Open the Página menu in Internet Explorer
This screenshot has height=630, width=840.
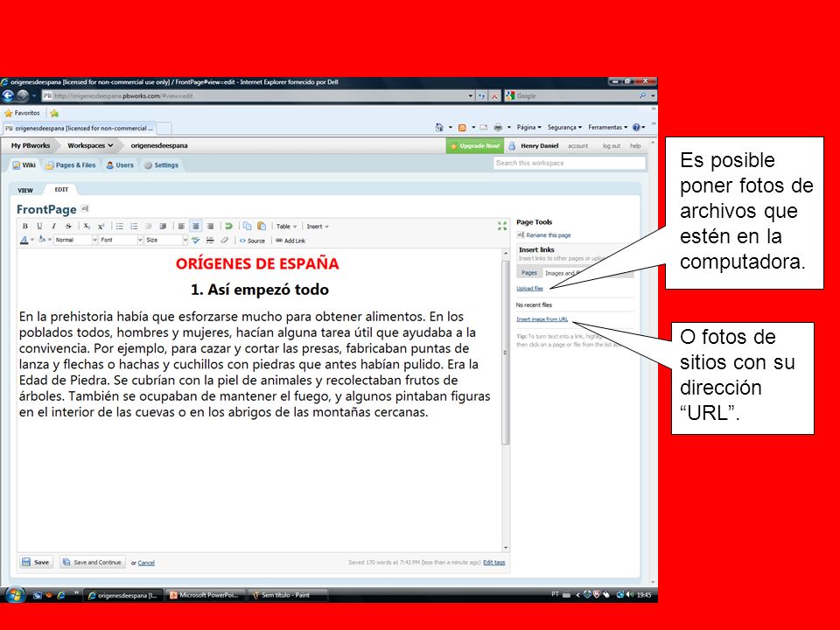click(x=528, y=128)
